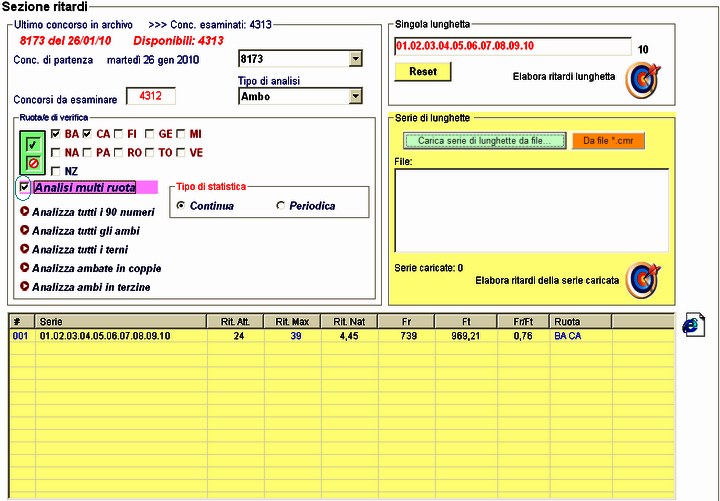Check the TO wheel checkbox
720x501 pixels.
(149, 152)
